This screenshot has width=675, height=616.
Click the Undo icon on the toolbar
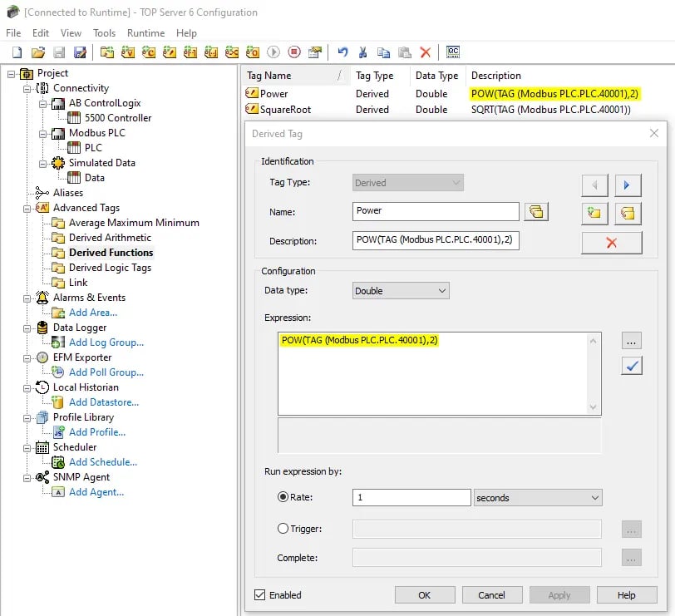click(342, 52)
